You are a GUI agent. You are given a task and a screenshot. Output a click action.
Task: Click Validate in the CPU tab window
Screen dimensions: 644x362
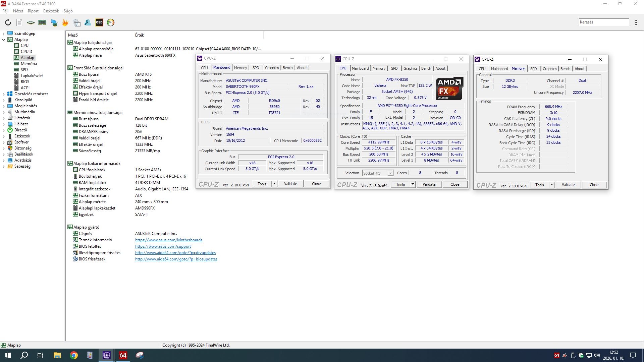[429, 184]
